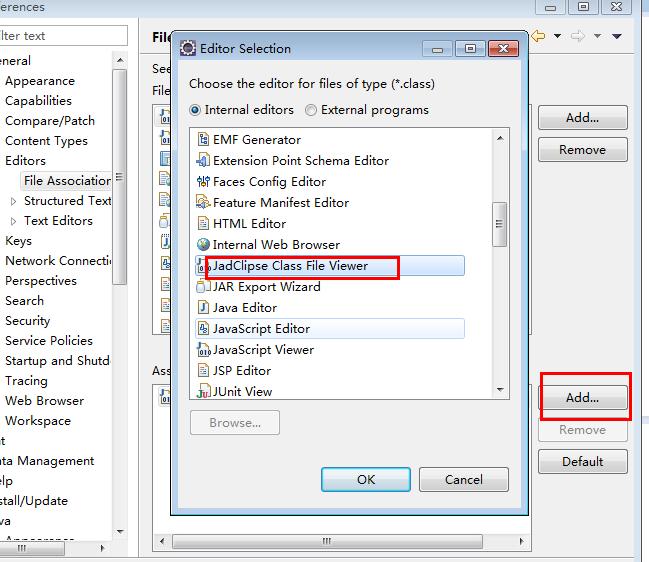Click the JSP Editor icon
649x562 pixels.
tap(203, 370)
